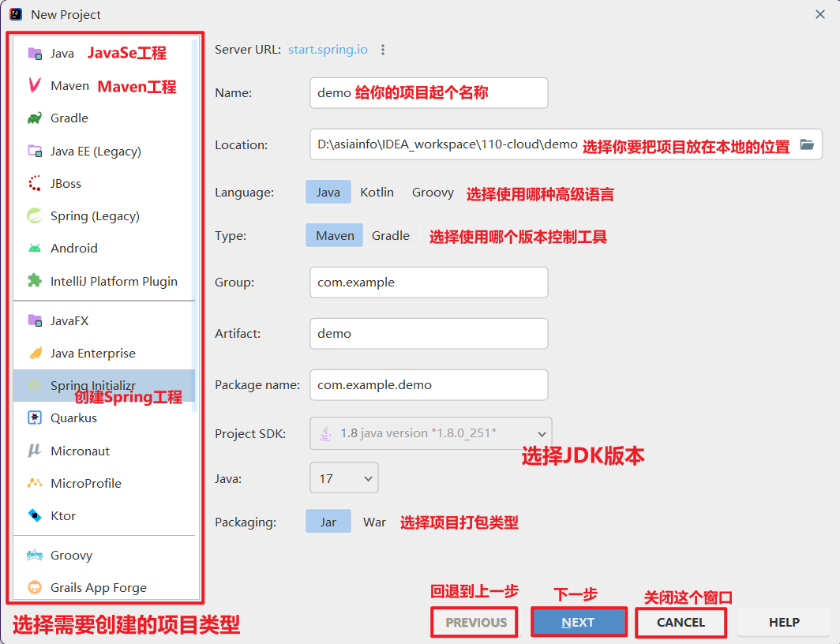Select the Spring Initializr power icon
This screenshot has width=840, height=644.
35,385
